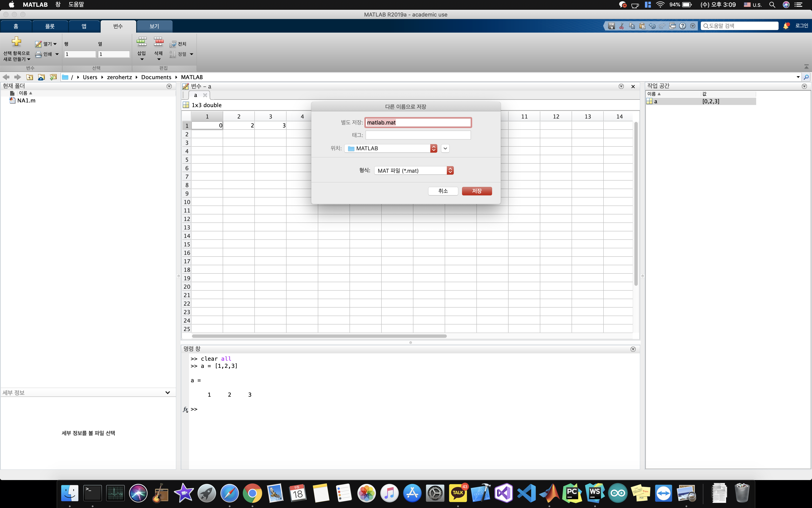This screenshot has height=508, width=812.
Task: Open the 현재 폴더 panel actions menu
Action: 169,86
